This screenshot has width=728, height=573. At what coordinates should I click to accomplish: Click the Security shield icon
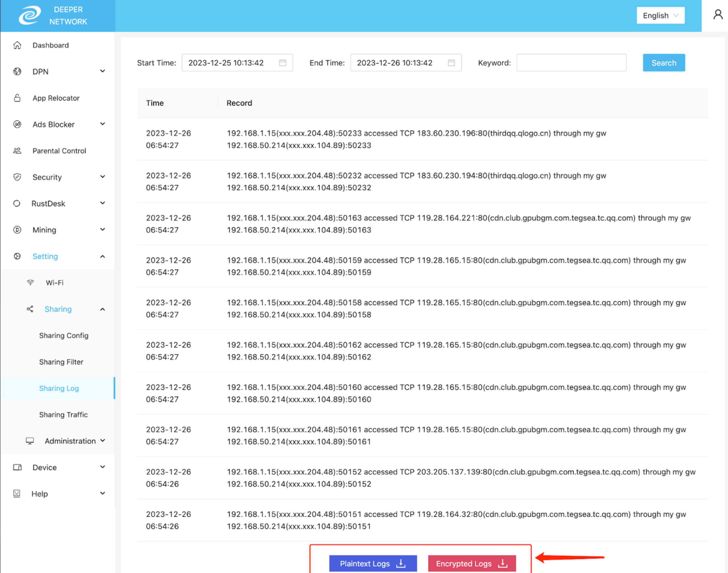17,177
